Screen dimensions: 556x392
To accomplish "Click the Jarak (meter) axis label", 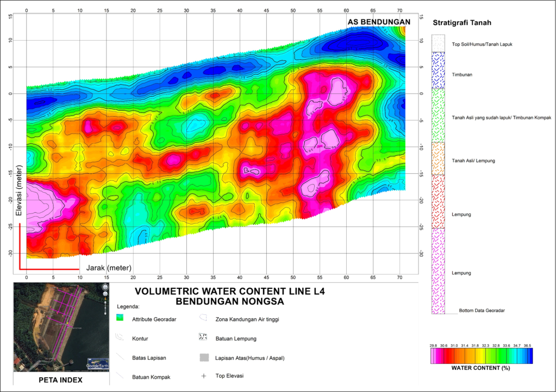I will (x=109, y=268).
